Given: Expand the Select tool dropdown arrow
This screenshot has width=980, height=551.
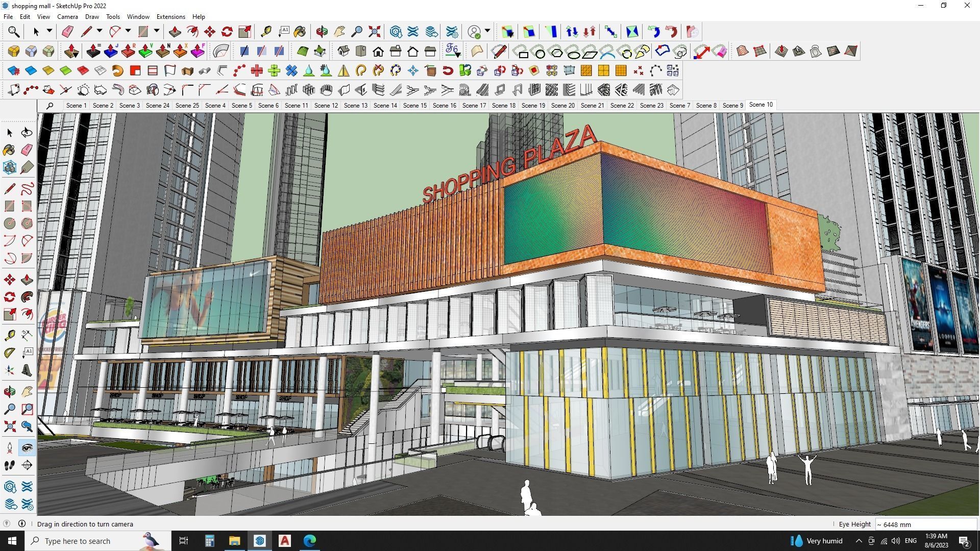Looking at the screenshot, I should click(49, 31).
